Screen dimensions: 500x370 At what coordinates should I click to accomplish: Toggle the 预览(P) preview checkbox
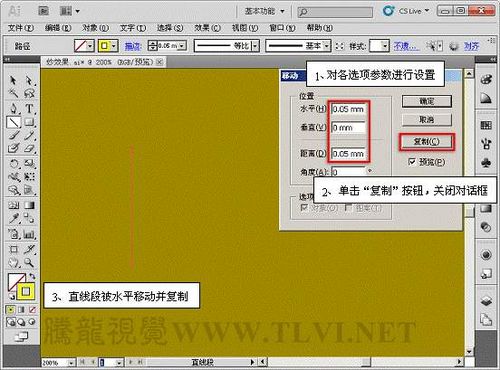pyautogui.click(x=412, y=162)
